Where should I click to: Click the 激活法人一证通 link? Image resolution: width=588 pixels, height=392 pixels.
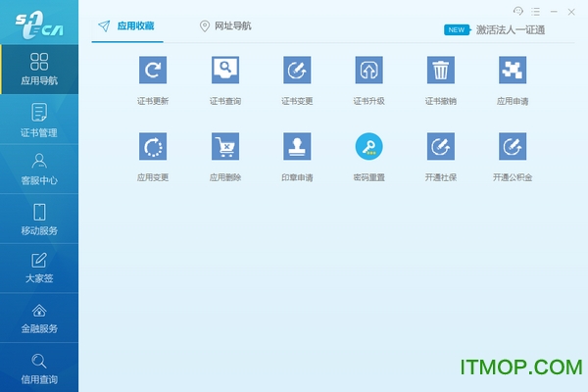[x=510, y=30]
